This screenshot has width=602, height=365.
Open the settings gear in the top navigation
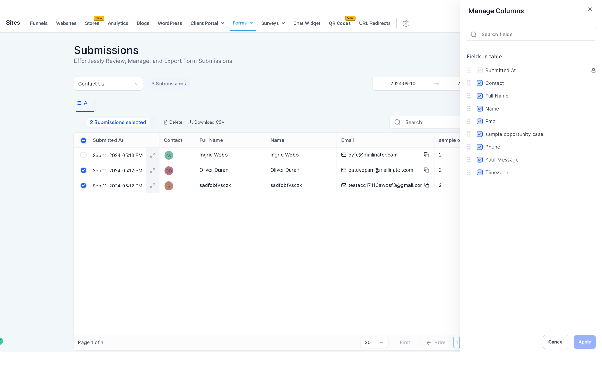click(x=405, y=23)
